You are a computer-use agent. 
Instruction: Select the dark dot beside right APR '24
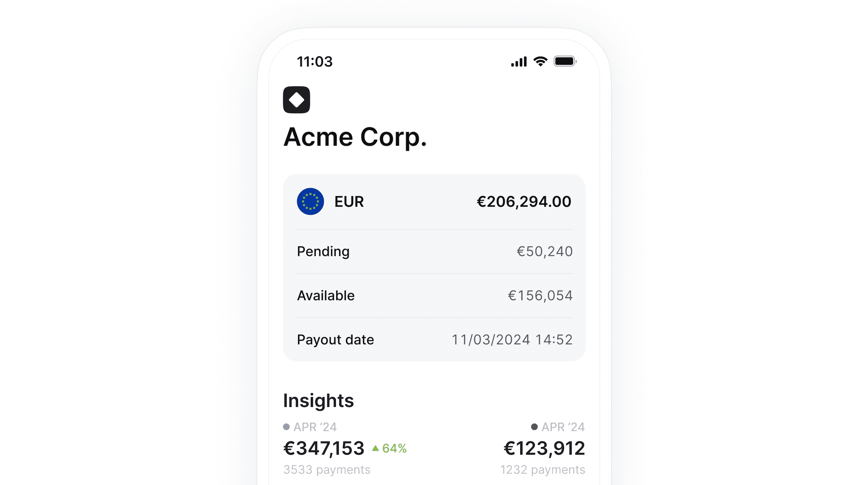point(534,427)
